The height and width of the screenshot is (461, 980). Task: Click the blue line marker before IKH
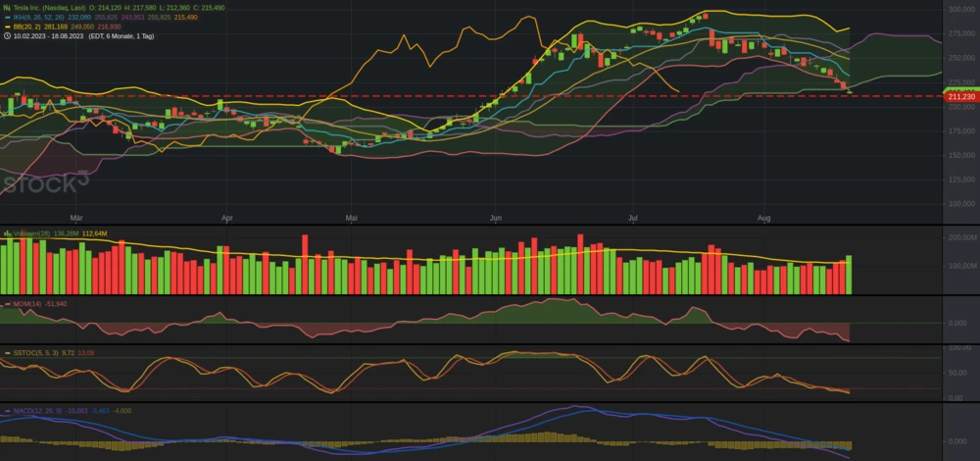coord(7,18)
